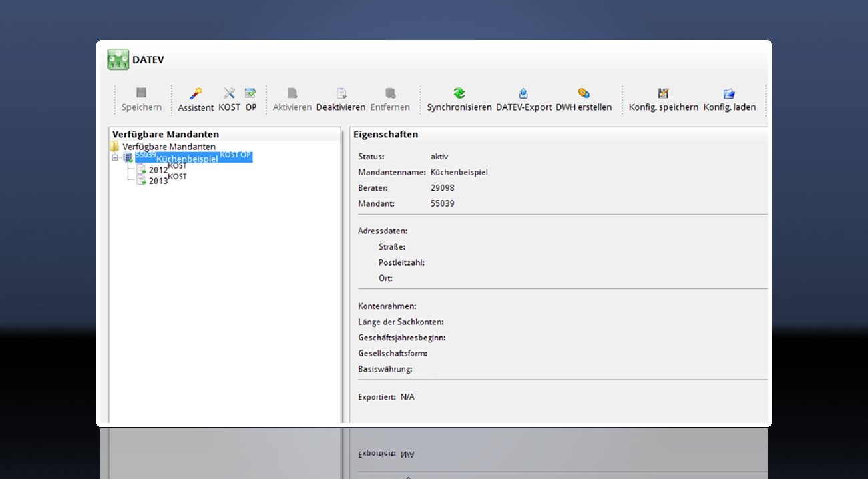This screenshot has height=479, width=868.
Task: Click the Berater number 29098
Action: click(442, 188)
